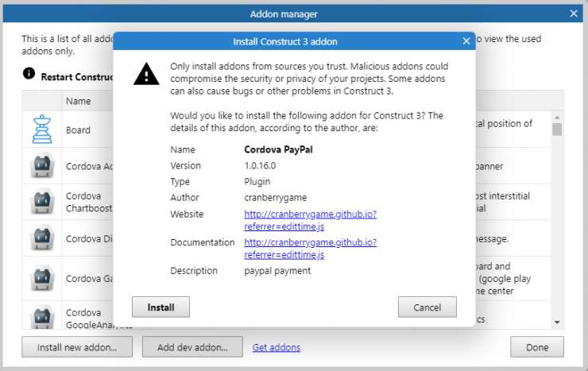
Task: Click the info icon beside Restart Construct
Action: tap(29, 74)
